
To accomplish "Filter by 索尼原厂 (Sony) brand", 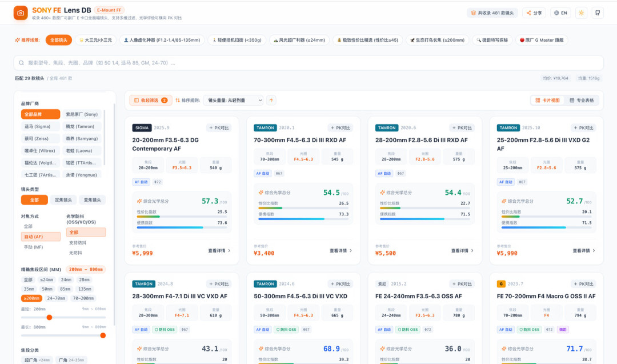I will point(82,114).
